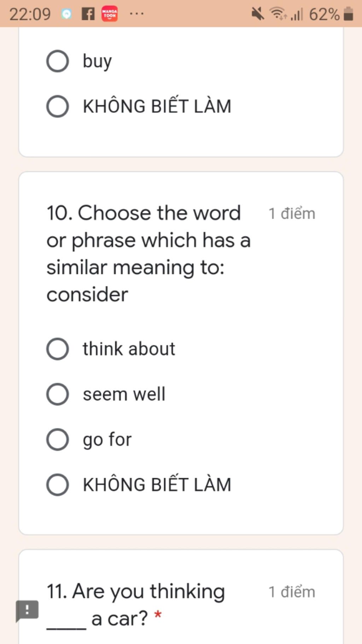Tap the Facebook notification icon

click(x=88, y=14)
